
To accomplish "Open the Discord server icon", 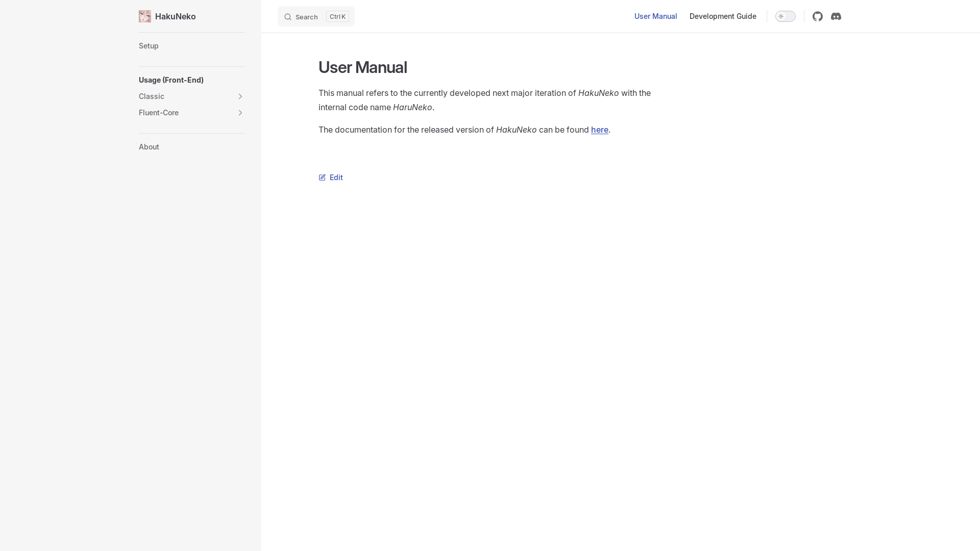I will (x=836, y=16).
